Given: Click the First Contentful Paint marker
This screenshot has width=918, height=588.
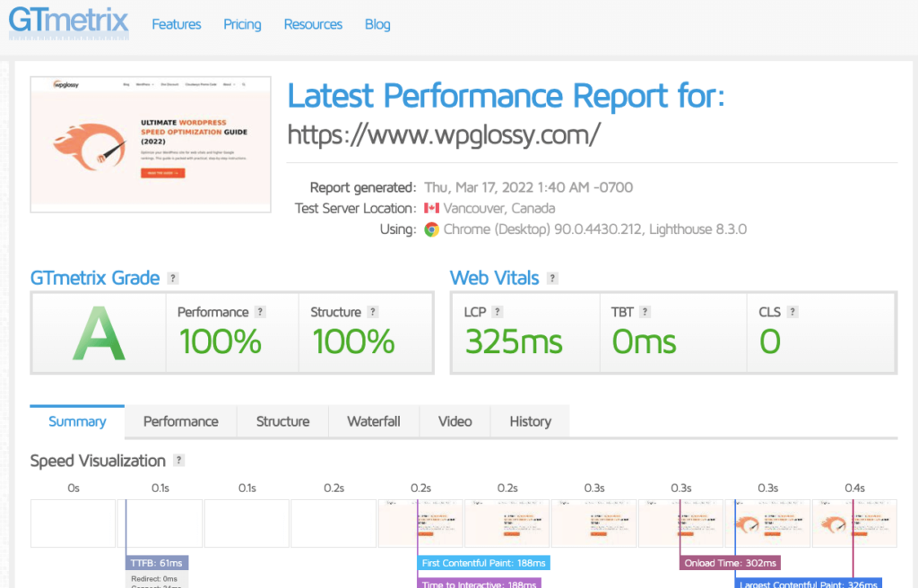Looking at the screenshot, I should pos(484,563).
